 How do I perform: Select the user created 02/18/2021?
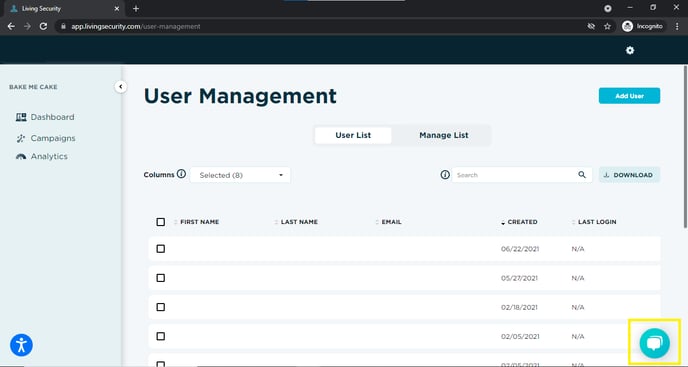point(161,307)
